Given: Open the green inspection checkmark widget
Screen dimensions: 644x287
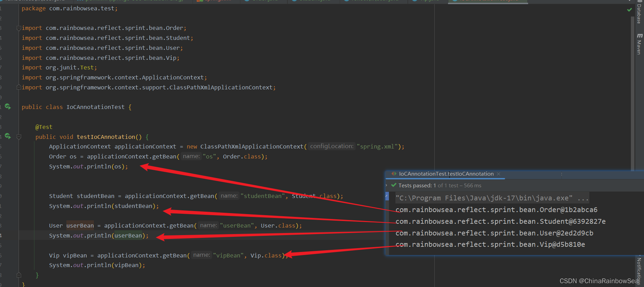Looking at the screenshot, I should point(630,10).
